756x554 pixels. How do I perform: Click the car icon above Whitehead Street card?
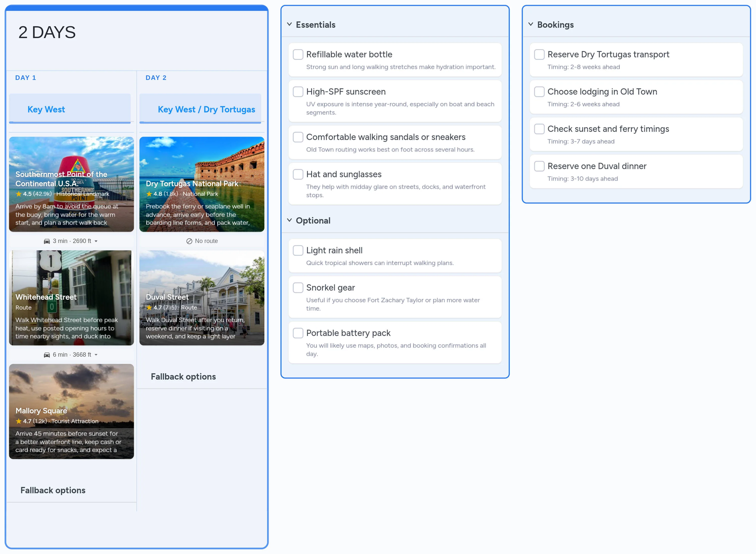47,241
